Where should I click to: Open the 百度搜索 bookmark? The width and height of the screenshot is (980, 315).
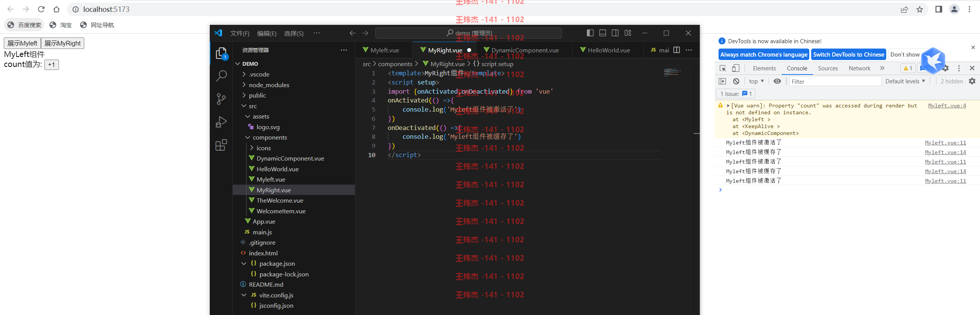[24, 25]
